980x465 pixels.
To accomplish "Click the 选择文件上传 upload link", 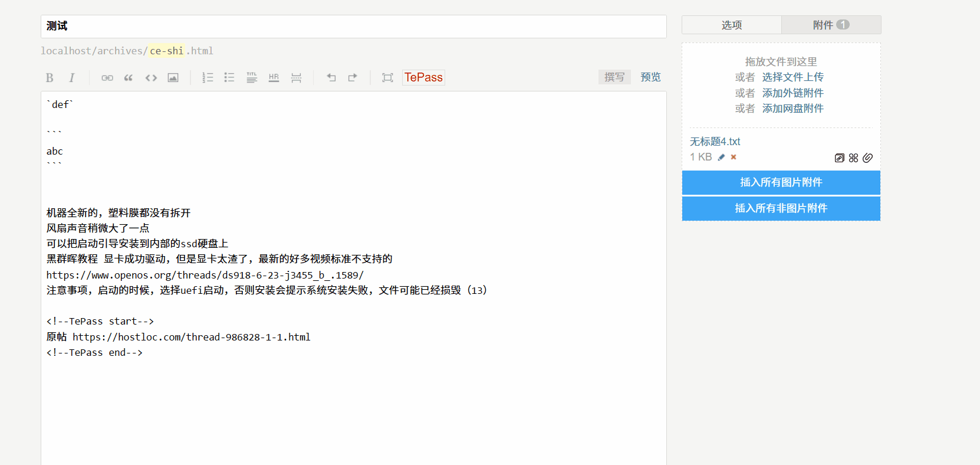I will [792, 77].
